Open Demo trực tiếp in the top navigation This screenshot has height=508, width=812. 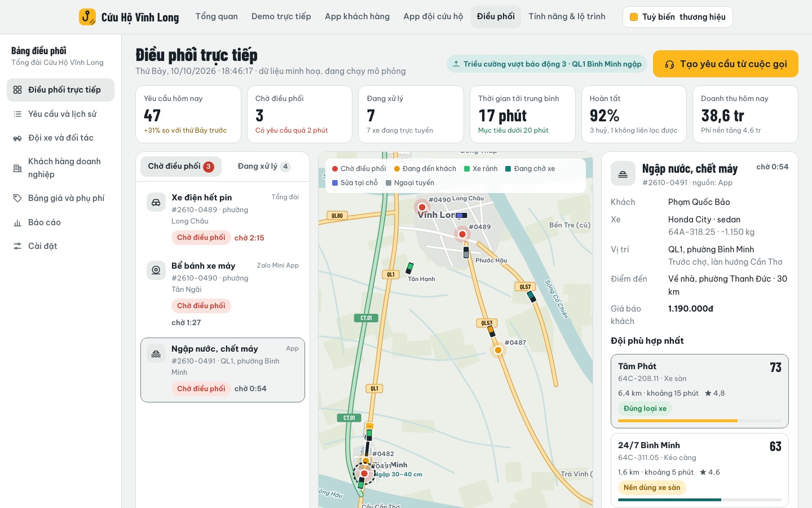[281, 16]
